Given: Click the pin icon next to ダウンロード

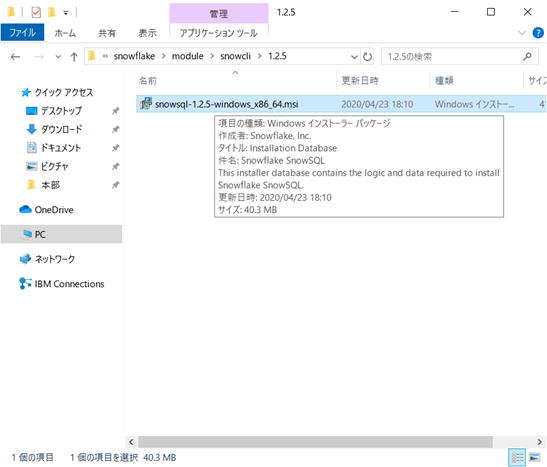Looking at the screenshot, I should pos(115,129).
